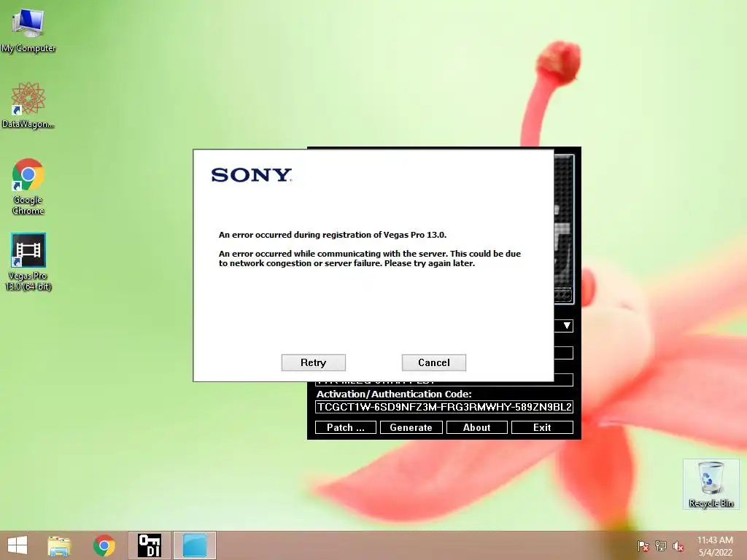Launch Google Chrome from the desktop
Viewport: 747px width, 560px height.
click(28, 186)
